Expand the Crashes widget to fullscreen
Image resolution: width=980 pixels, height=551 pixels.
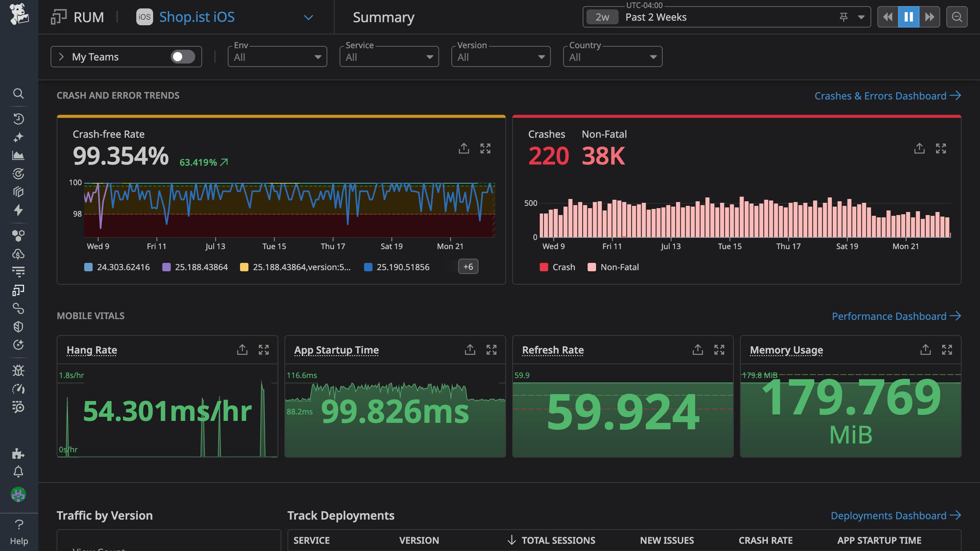pyautogui.click(x=941, y=148)
